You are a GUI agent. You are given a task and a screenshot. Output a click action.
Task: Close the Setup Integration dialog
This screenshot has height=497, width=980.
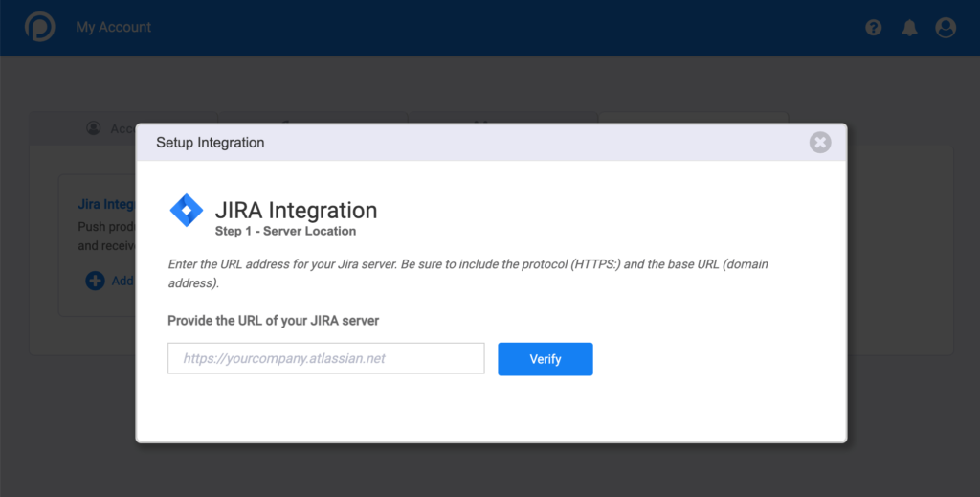point(820,143)
